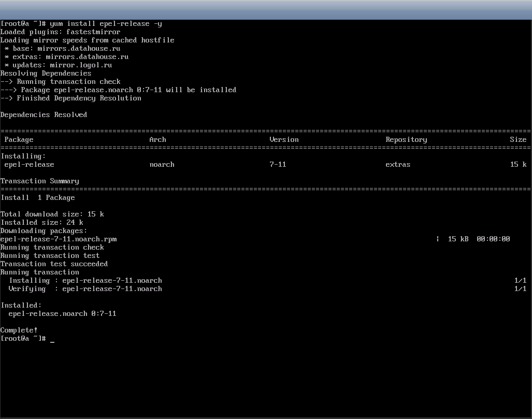Select the "Running transaction test" line
The height and width of the screenshot is (419, 532).
pyautogui.click(x=50, y=256)
